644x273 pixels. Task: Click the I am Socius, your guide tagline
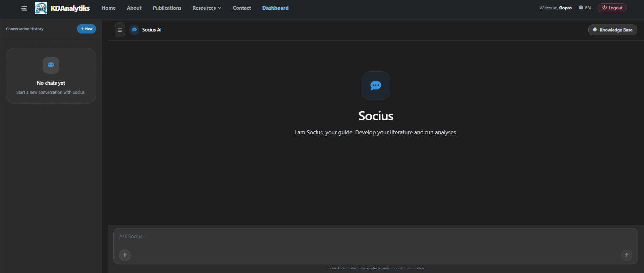(x=376, y=132)
